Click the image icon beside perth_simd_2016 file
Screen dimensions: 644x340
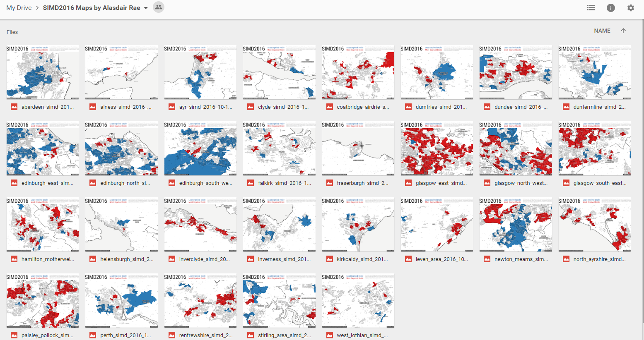coord(93,335)
